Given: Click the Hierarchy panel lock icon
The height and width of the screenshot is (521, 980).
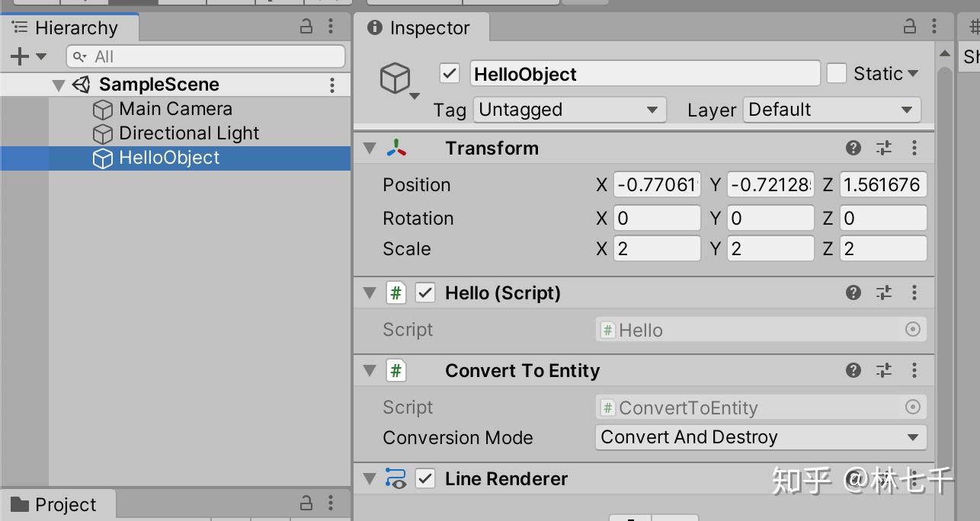Looking at the screenshot, I should (x=306, y=27).
